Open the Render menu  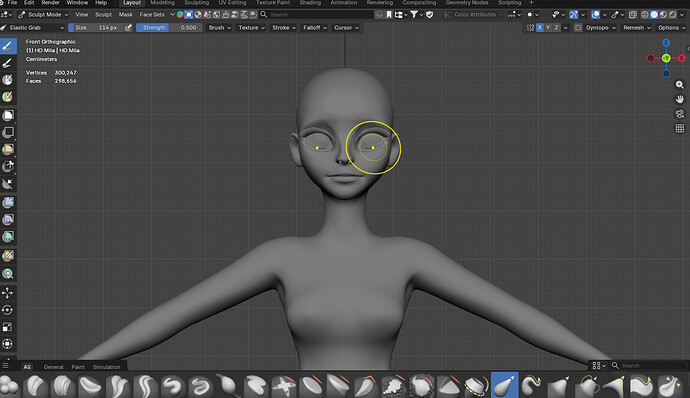pos(51,3)
